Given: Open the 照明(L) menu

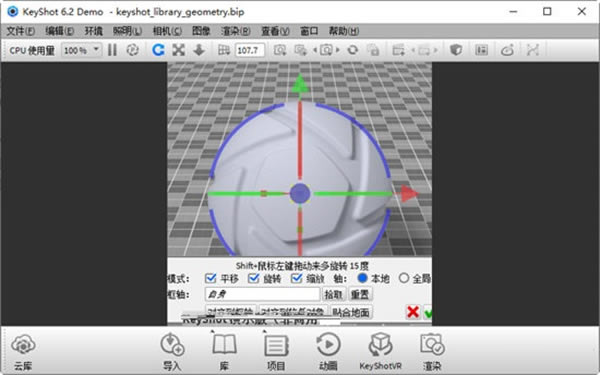Looking at the screenshot, I should click(127, 31).
